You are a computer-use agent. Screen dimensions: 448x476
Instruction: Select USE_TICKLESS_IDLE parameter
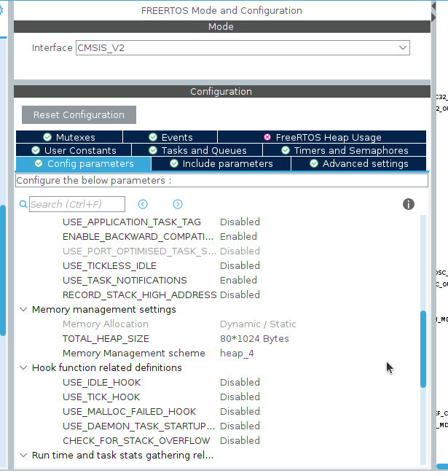click(x=109, y=266)
